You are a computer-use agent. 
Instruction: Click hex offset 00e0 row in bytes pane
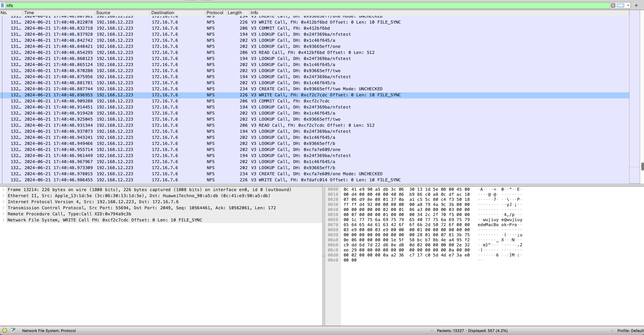(333, 260)
